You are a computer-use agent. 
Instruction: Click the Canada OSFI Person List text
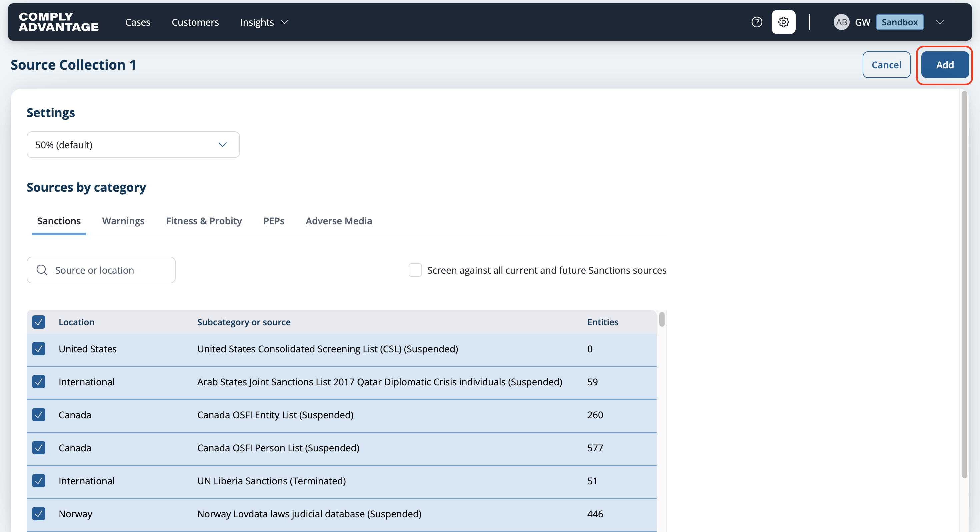pyautogui.click(x=278, y=448)
